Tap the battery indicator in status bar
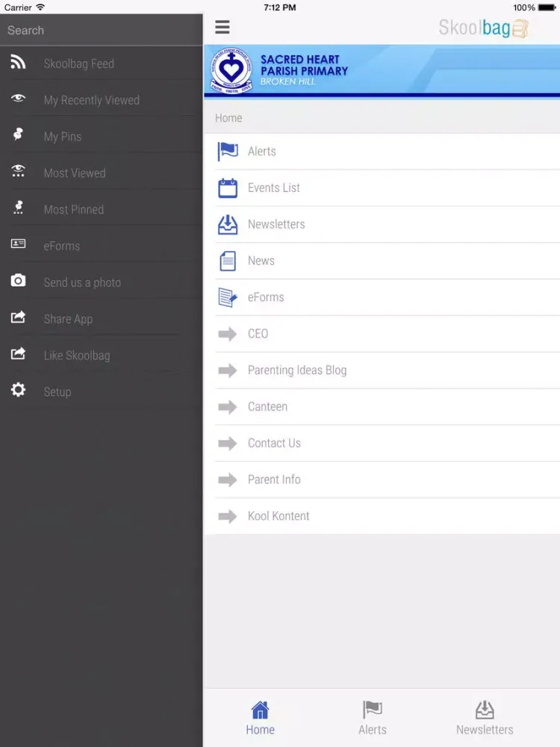Screen dimensions: 560x747 tap(547, 7)
